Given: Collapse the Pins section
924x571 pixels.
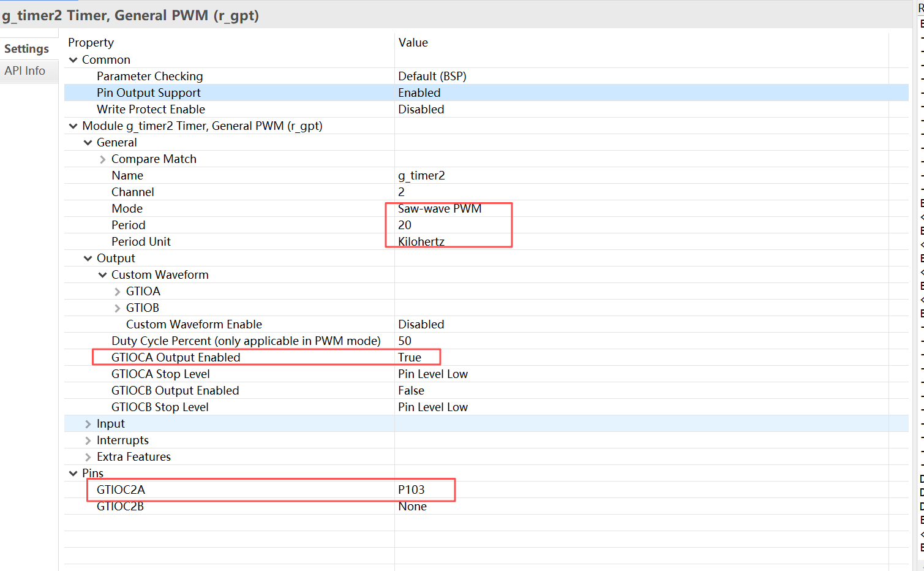Looking at the screenshot, I should [73, 474].
